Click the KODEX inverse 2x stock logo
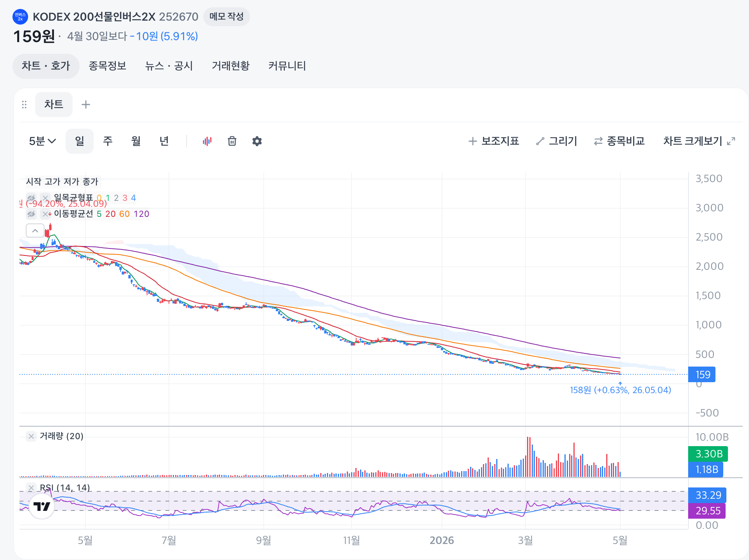 click(x=20, y=17)
